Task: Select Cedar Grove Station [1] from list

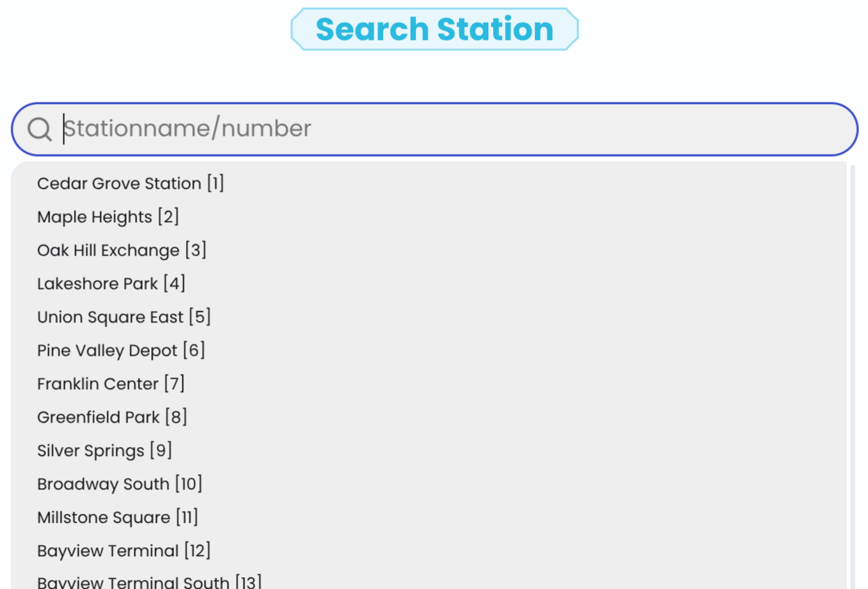Action: pos(130,184)
